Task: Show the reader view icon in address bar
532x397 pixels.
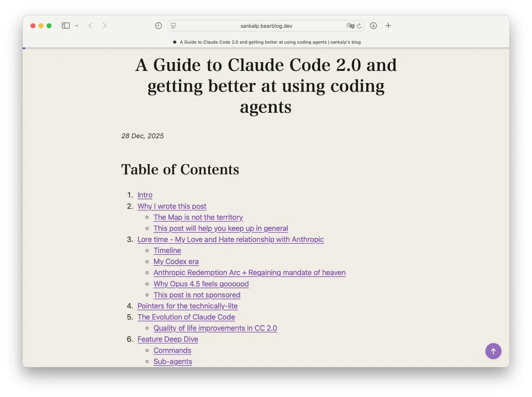Action: pos(174,26)
